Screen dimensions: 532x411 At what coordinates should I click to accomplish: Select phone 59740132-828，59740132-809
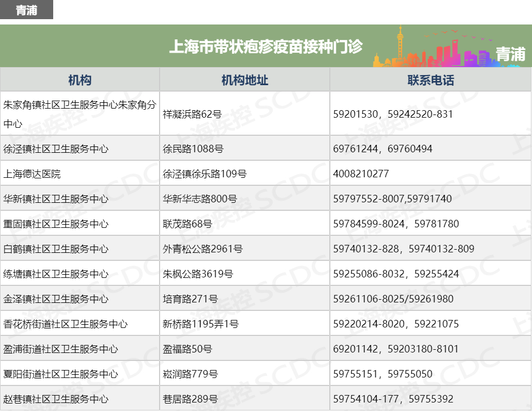coord(404,249)
